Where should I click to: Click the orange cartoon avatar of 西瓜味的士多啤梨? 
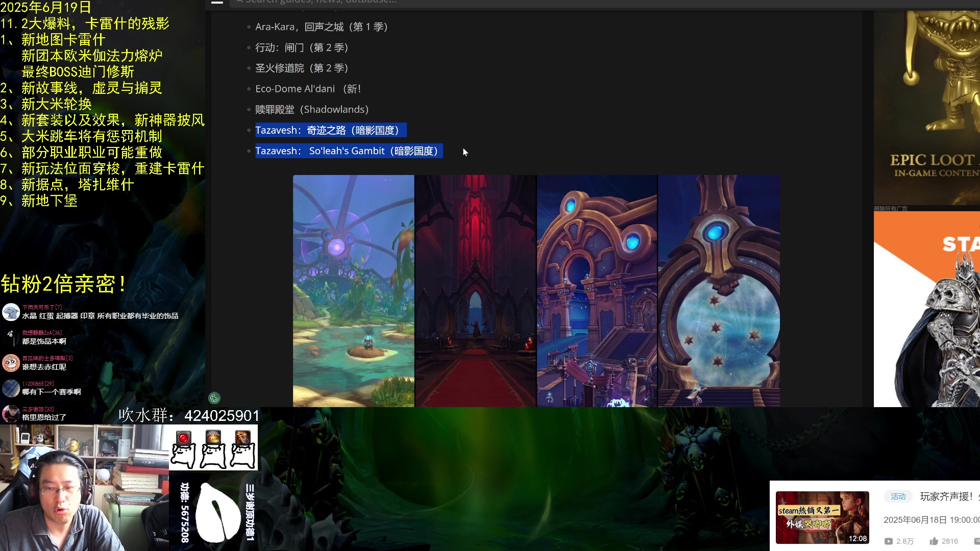pos(11,363)
